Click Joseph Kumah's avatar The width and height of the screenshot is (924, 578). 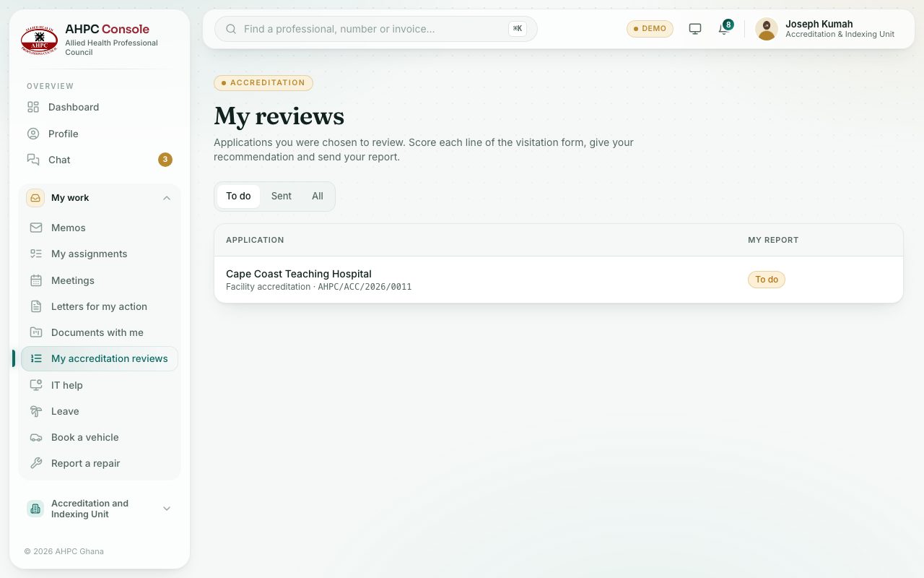click(767, 29)
